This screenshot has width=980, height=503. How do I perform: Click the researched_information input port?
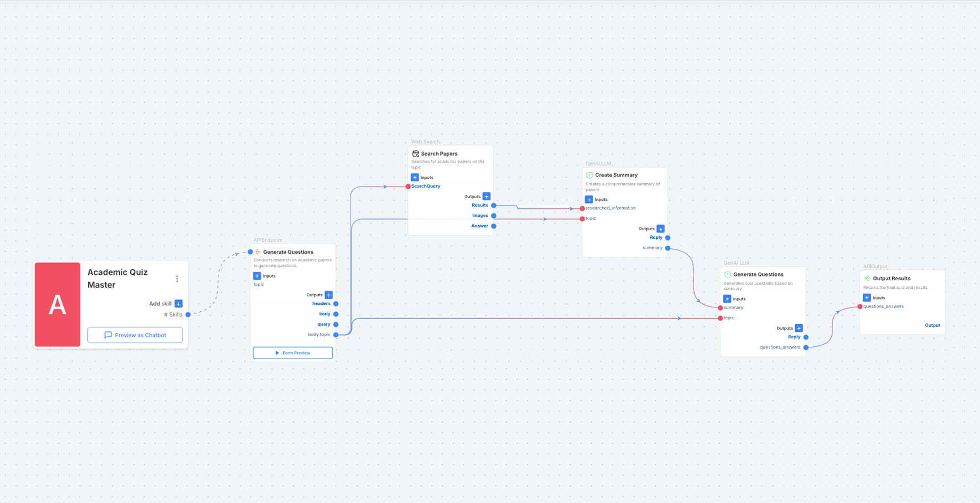pyautogui.click(x=582, y=208)
